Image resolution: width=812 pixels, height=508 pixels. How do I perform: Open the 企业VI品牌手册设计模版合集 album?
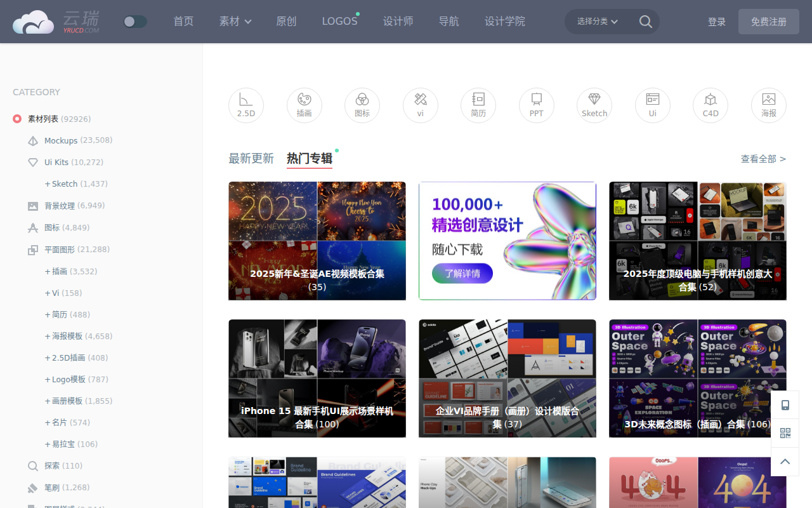(507, 378)
